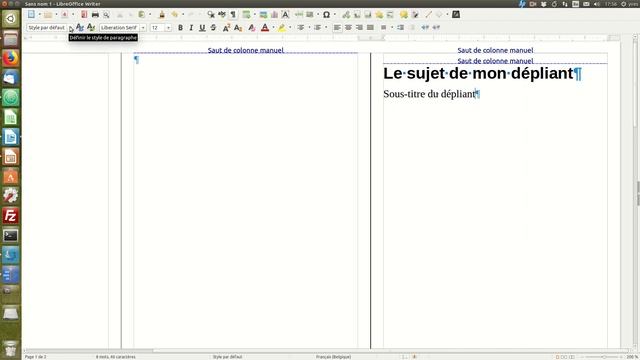Click the Show draw functions dark icon
The image size is (640, 360).
[x=456, y=15]
